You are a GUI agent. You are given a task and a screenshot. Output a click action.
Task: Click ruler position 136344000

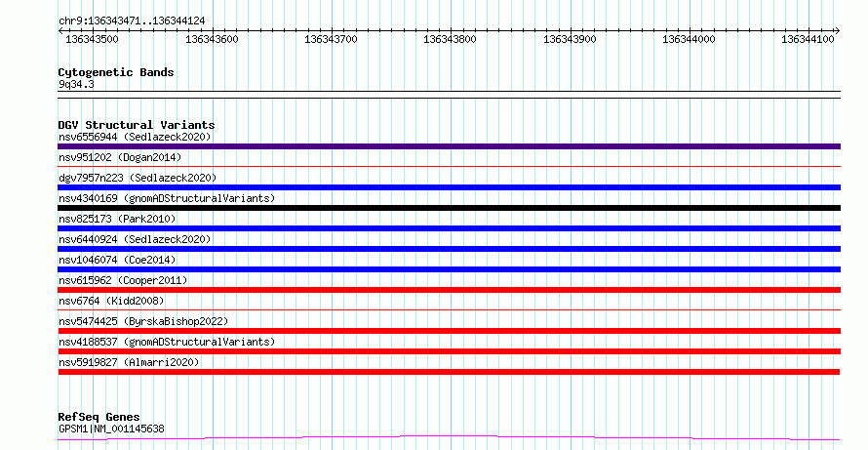(689, 39)
